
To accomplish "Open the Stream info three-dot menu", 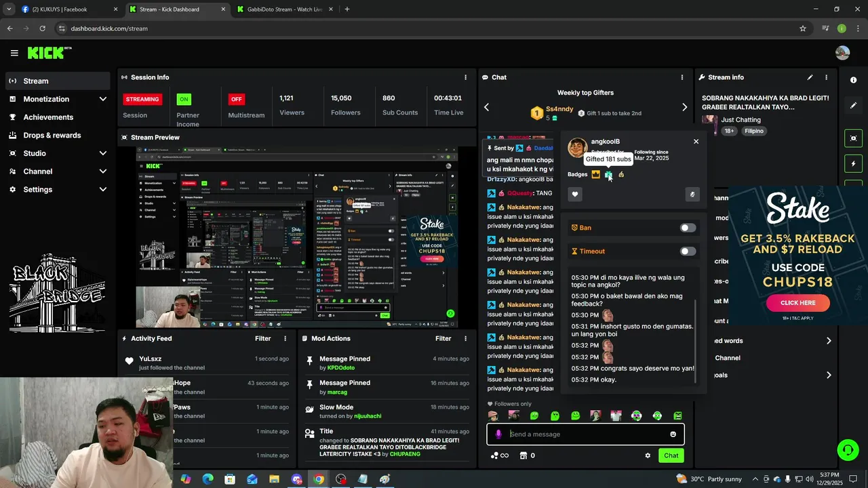I will [x=826, y=77].
